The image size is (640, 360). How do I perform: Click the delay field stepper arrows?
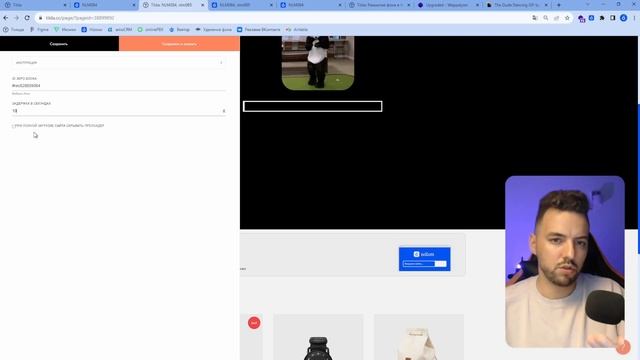click(x=224, y=111)
